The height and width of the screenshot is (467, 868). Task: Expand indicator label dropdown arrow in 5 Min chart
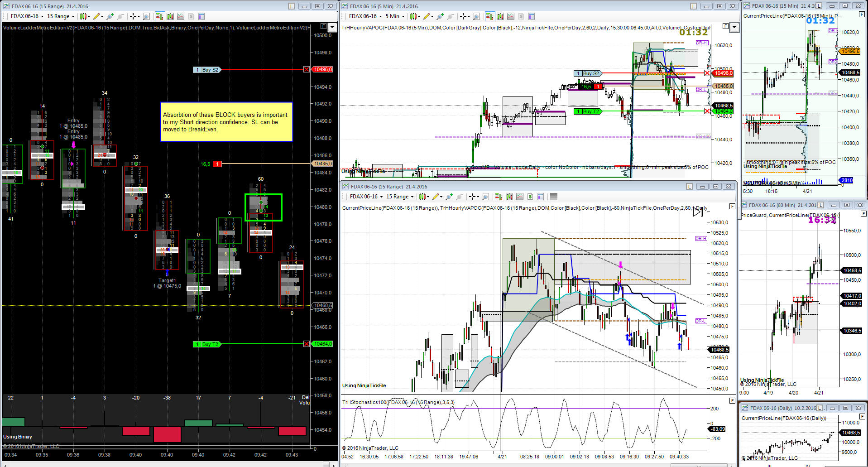click(x=734, y=27)
